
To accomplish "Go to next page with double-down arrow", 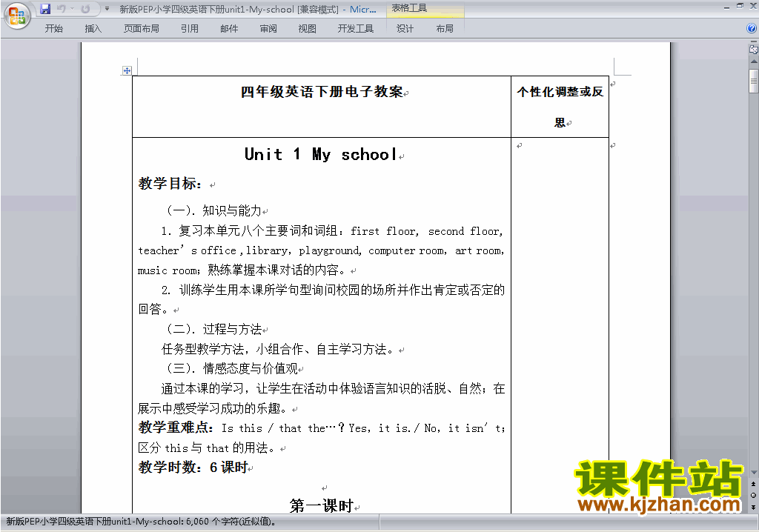I will (754, 507).
